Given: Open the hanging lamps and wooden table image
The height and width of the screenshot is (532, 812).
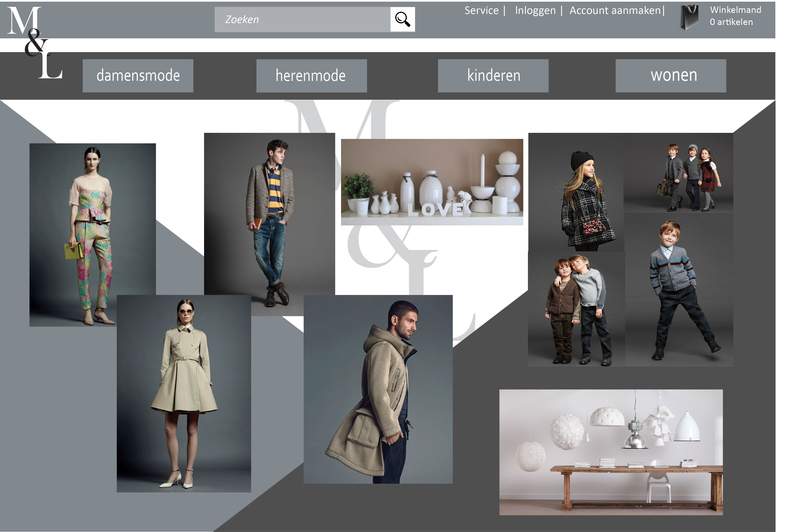Looking at the screenshot, I should tap(611, 452).
